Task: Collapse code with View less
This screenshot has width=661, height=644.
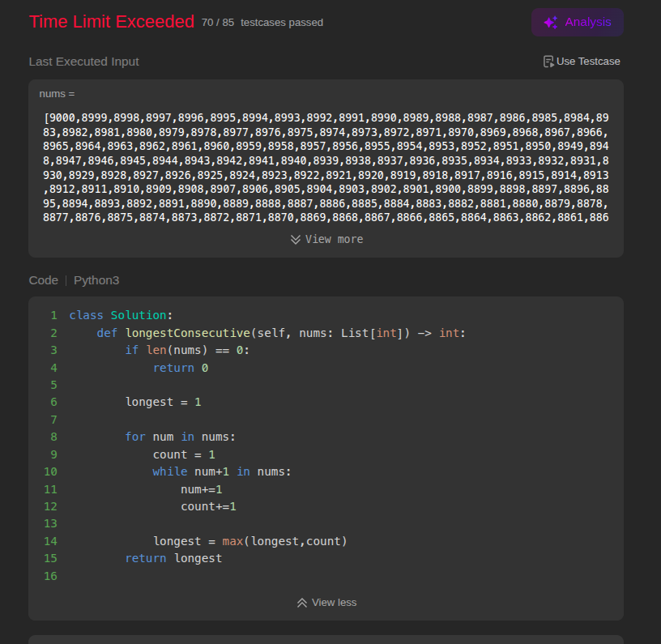Action: tap(326, 603)
